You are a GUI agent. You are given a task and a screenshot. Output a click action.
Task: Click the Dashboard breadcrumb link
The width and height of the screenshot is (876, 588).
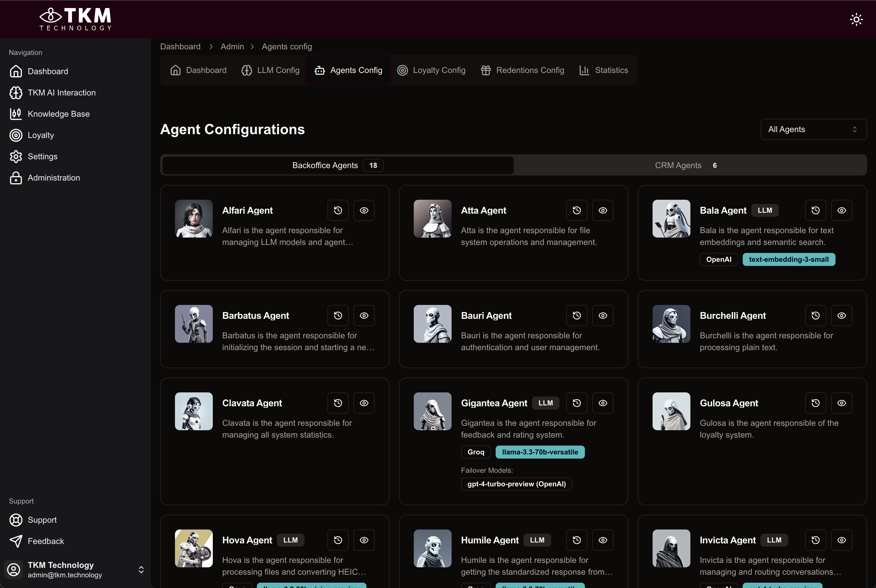point(180,46)
